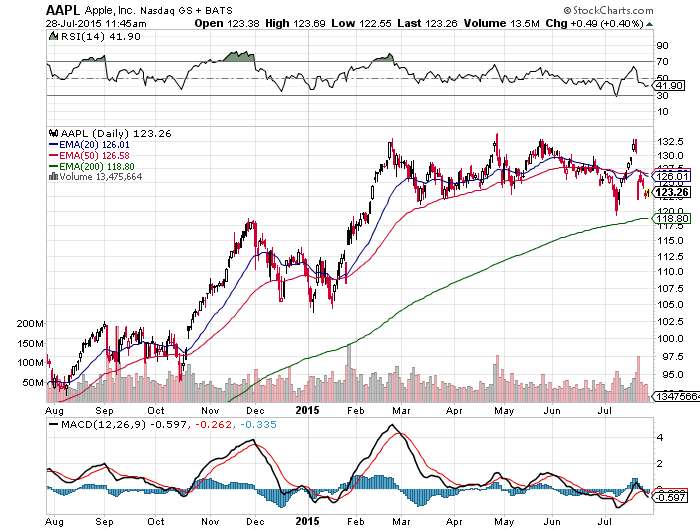Click the 90 label on RSI axis
Viewport: 700px width, 530px height.
click(x=662, y=46)
